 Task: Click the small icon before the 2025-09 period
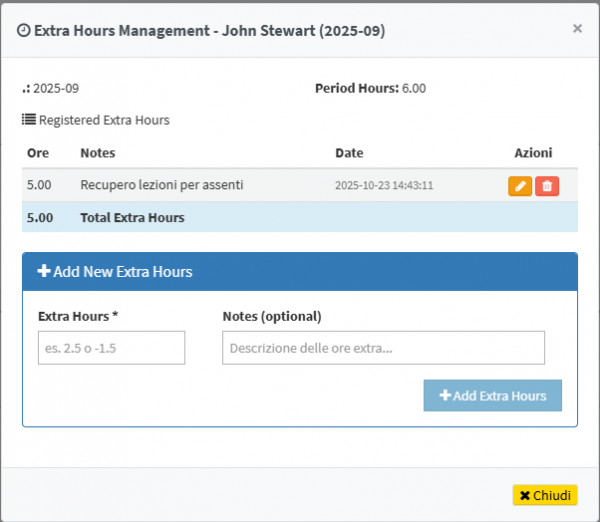point(26,89)
